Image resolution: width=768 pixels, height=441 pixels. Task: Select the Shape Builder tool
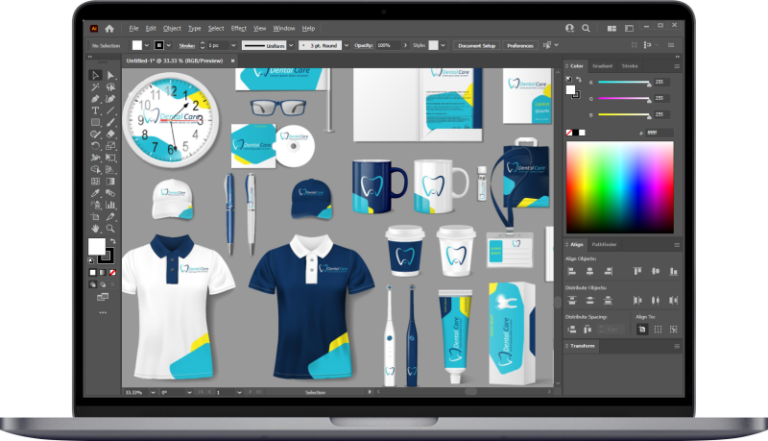coord(96,170)
